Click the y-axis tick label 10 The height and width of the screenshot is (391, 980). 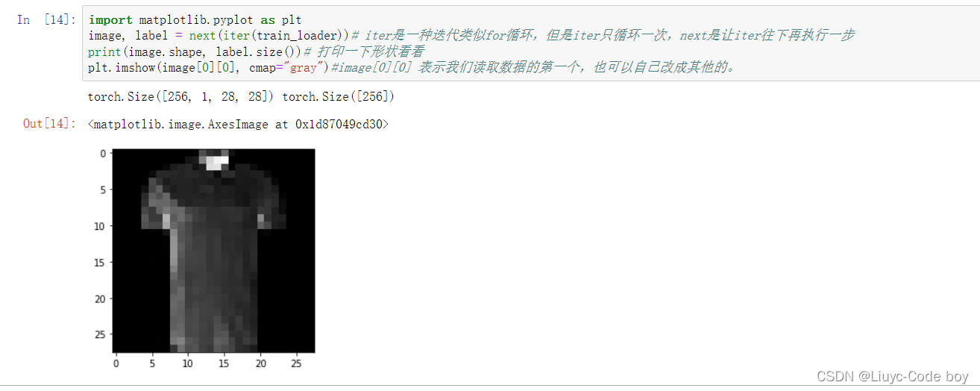[103, 225]
